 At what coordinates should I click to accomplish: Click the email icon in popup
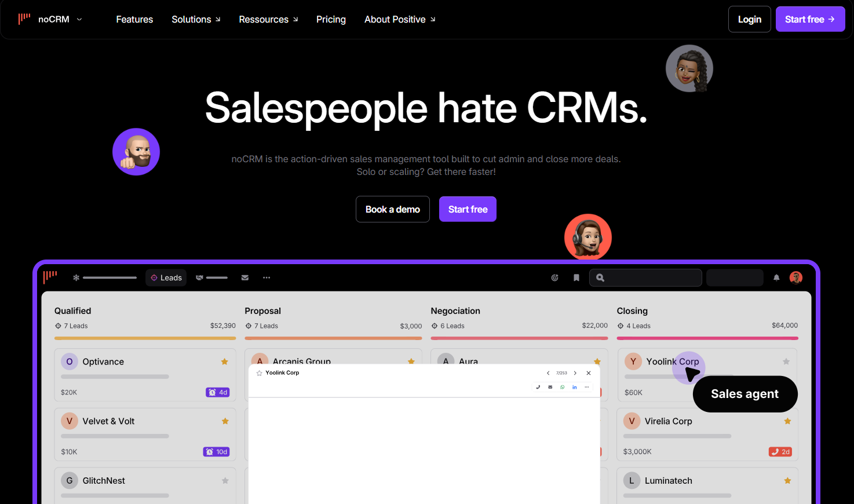[x=550, y=387]
